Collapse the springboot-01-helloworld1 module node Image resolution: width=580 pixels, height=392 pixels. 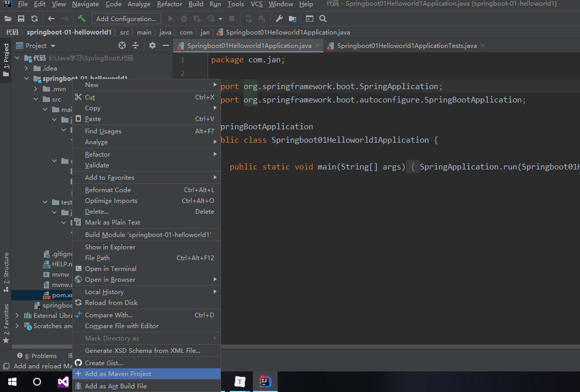pyautogui.click(x=26, y=78)
